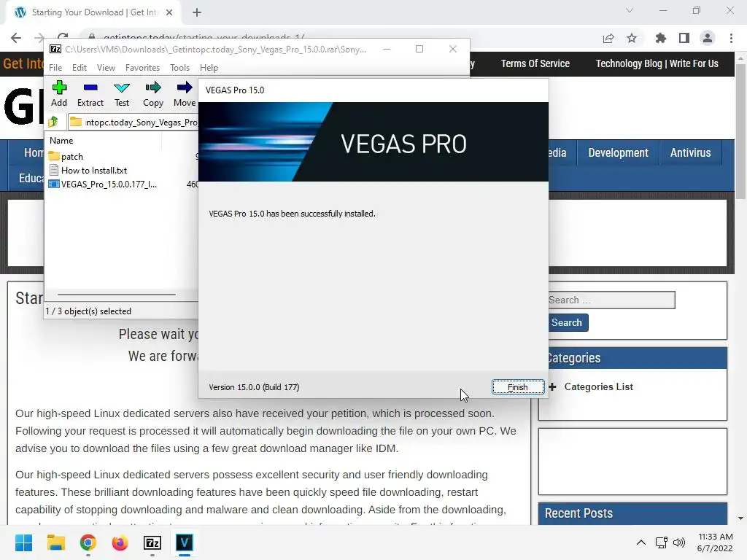Close the Chrome tab Starting Your Download
Image resolution: width=747 pixels, height=560 pixels.
pyautogui.click(x=169, y=12)
